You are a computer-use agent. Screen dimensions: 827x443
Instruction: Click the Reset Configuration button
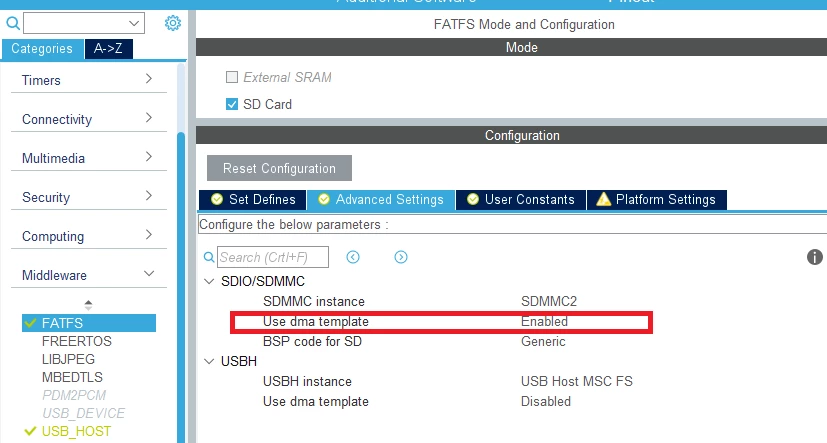point(279,168)
